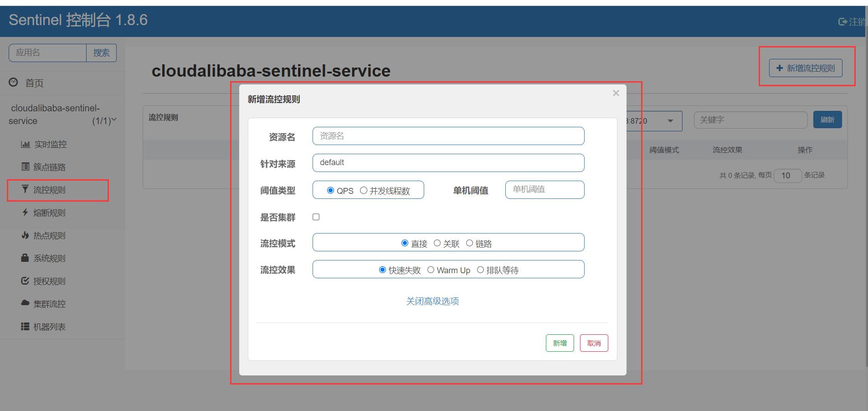Select the QPS threshold type radio
This screenshot has width=868, height=411.
330,190
